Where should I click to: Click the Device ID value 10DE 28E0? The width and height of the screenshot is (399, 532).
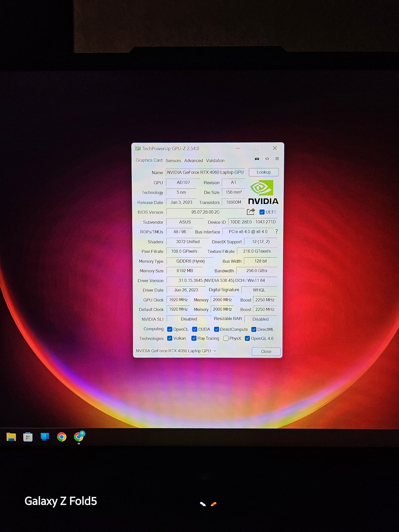(x=253, y=222)
